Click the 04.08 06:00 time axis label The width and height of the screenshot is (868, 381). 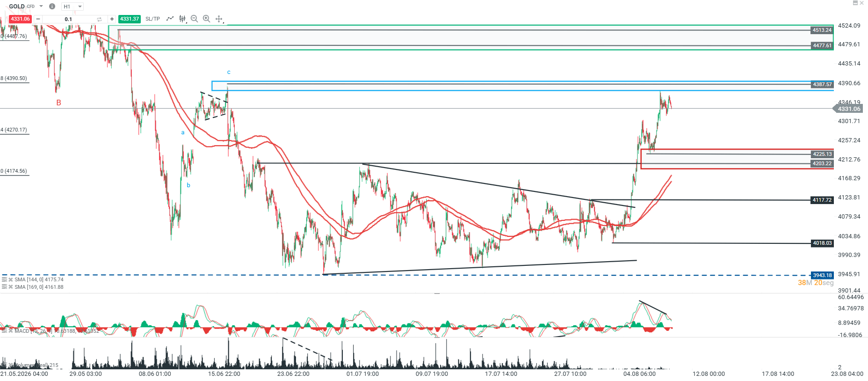click(639, 374)
